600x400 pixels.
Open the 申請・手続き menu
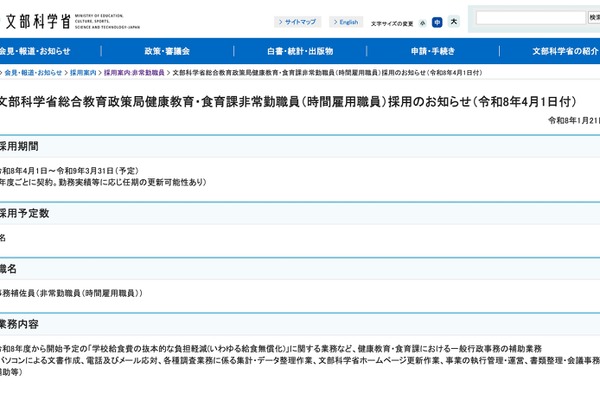click(433, 51)
